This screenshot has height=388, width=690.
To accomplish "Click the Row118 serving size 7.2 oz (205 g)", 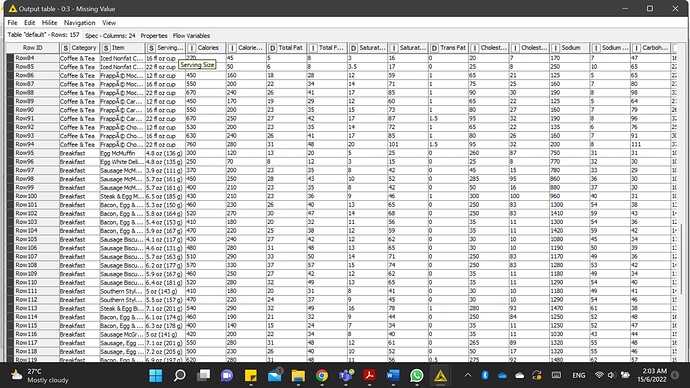I will [165, 351].
